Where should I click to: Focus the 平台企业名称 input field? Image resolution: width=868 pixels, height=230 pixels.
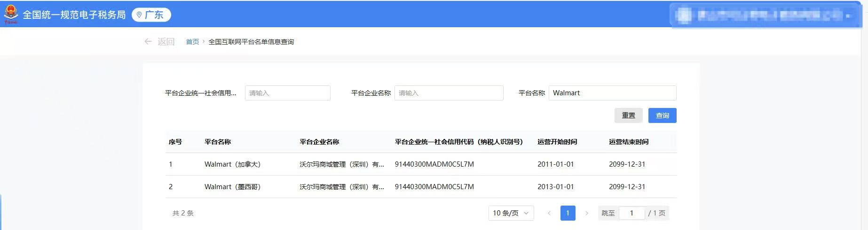point(449,93)
